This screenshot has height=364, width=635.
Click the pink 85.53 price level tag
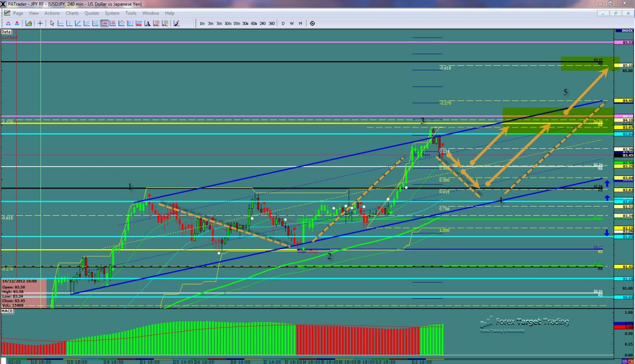(627, 42)
